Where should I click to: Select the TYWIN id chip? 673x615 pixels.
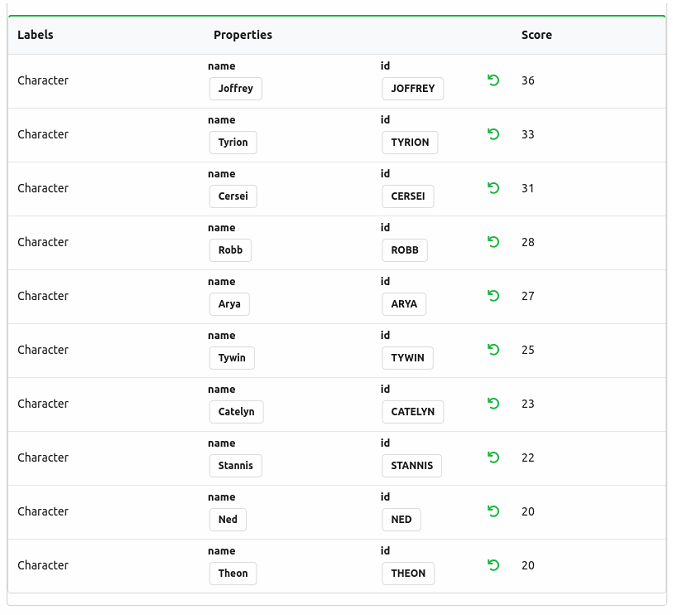click(408, 358)
